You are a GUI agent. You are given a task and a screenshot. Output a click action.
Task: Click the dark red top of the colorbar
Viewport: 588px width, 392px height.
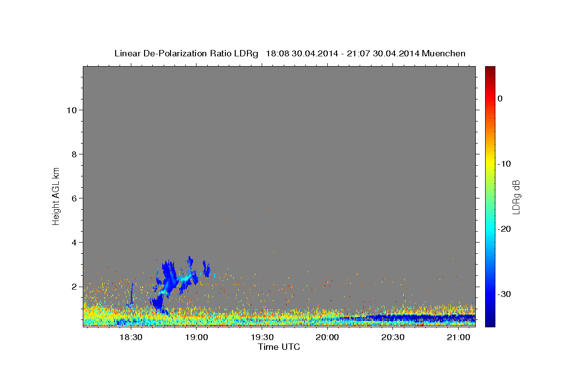pyautogui.click(x=490, y=70)
